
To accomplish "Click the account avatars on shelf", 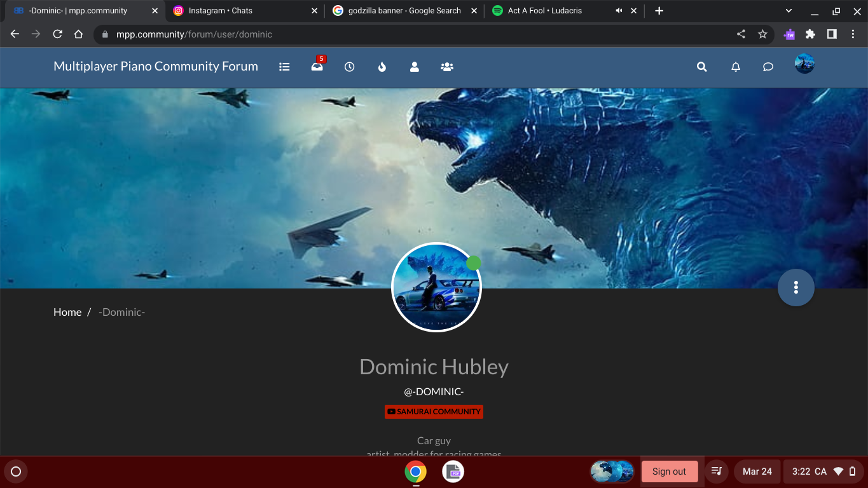I will [612, 471].
